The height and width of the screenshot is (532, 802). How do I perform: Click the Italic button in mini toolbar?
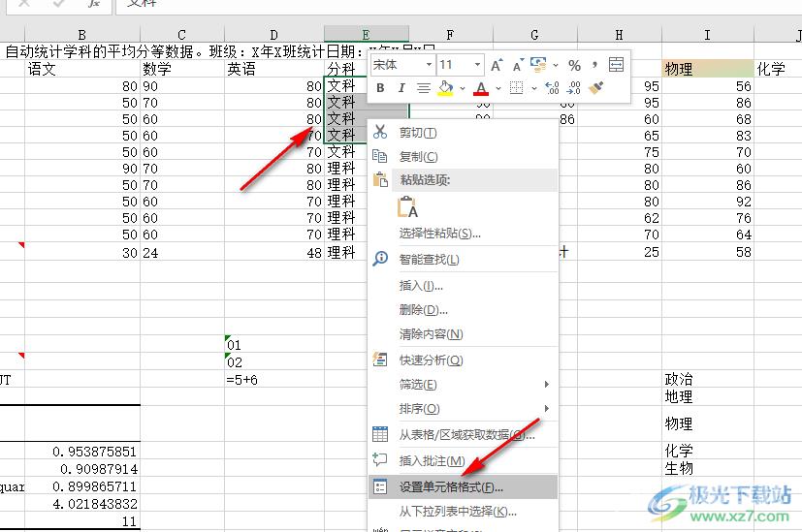[401, 88]
